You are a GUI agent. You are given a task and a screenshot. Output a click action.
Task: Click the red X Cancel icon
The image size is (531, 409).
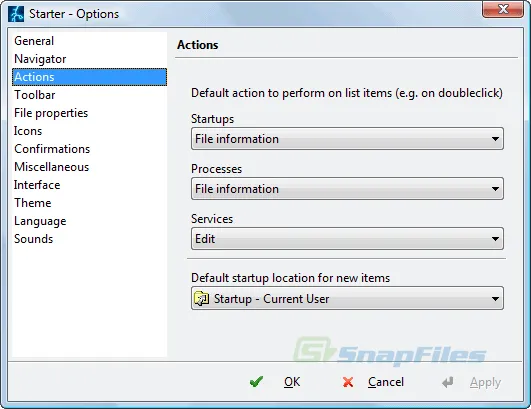[348, 382]
